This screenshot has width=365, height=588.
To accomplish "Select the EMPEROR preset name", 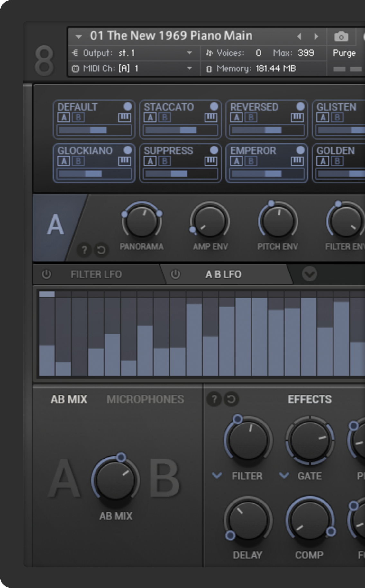I will click(x=253, y=150).
